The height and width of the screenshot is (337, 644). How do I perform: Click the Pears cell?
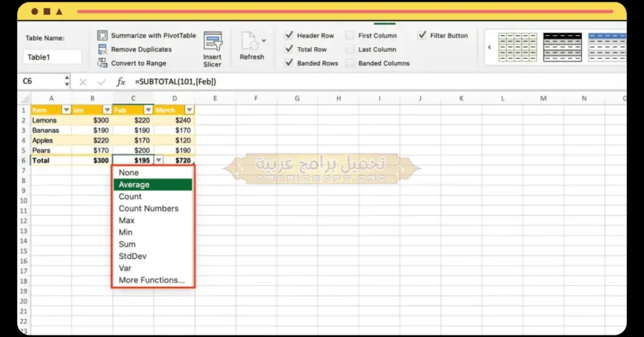click(x=51, y=150)
